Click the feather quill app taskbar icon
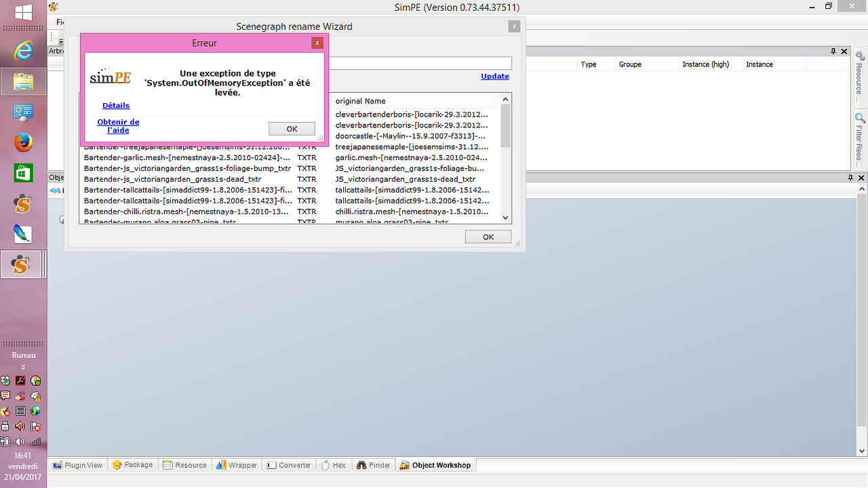 [24, 234]
